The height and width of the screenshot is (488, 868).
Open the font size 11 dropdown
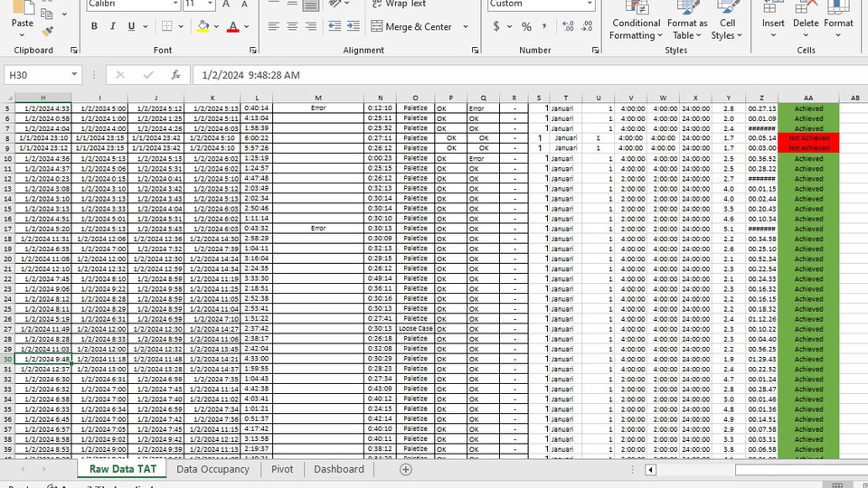(210, 4)
